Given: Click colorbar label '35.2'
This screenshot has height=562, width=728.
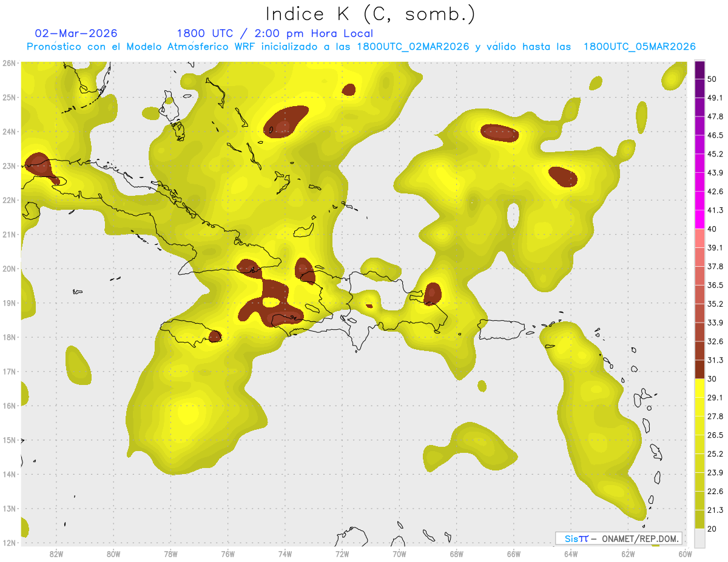Looking at the screenshot, I should [715, 304].
